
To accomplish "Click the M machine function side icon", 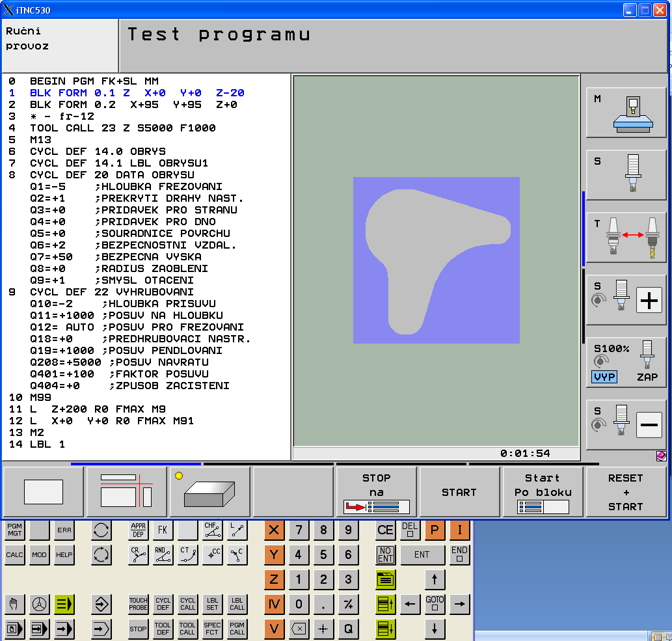I will [626, 113].
